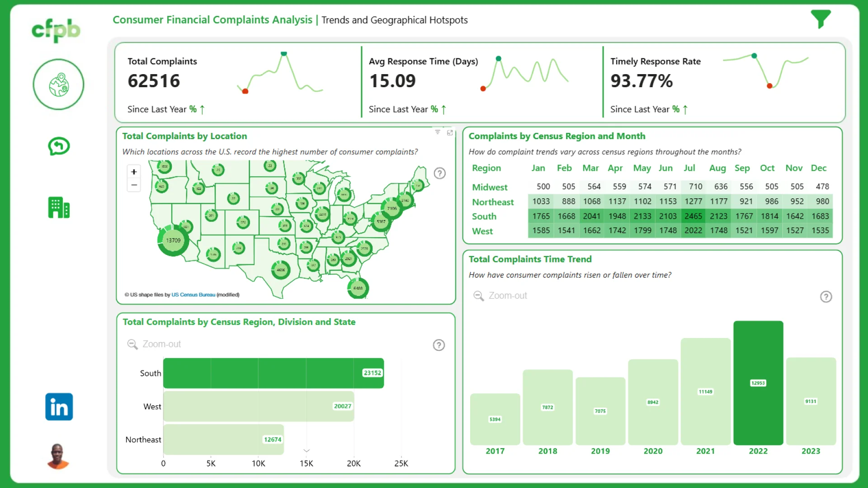This screenshot has width=868, height=488.
Task: Click help icon next to the map
Action: click(439, 173)
